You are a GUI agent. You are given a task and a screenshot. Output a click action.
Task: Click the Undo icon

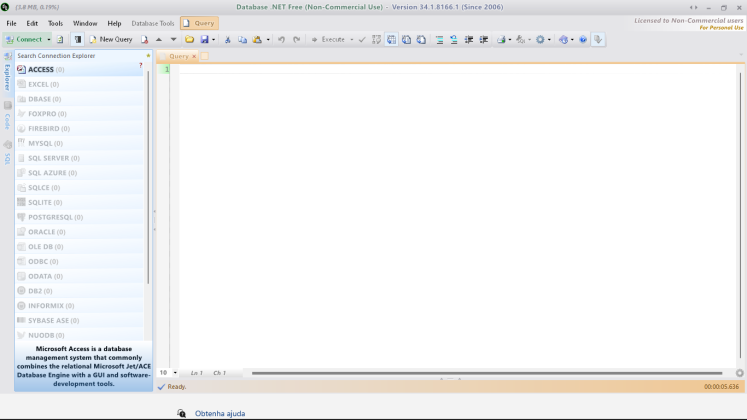(282, 40)
